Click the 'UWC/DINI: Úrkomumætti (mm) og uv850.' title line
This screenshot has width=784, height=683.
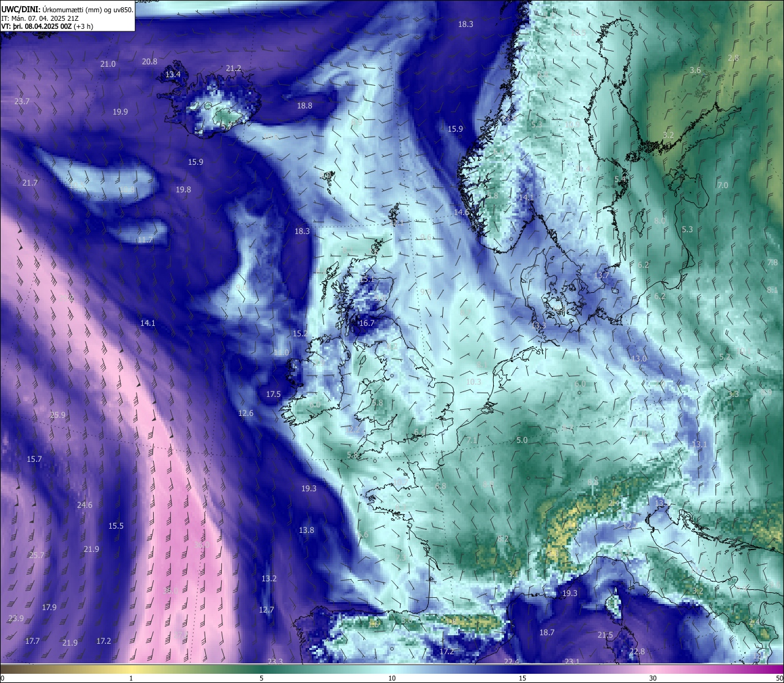(x=67, y=9)
